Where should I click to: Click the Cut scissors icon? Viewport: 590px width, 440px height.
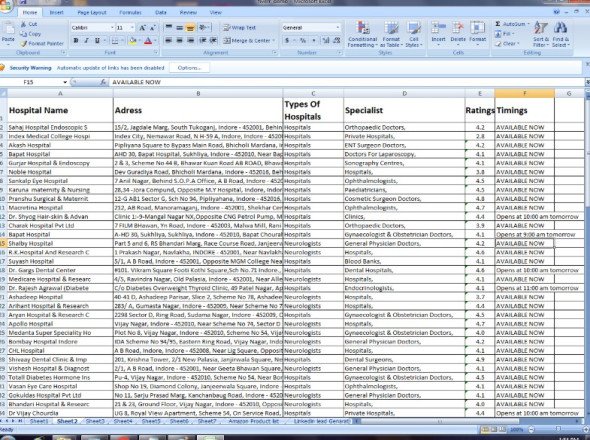point(23,24)
